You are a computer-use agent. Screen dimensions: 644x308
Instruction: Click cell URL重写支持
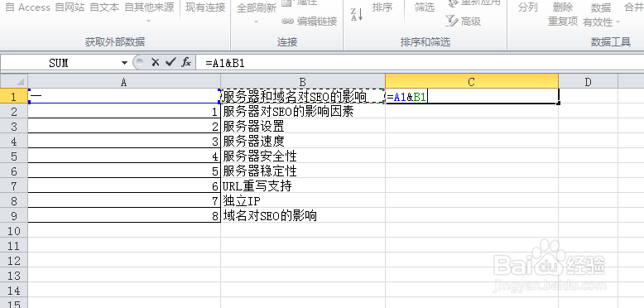coord(303,186)
